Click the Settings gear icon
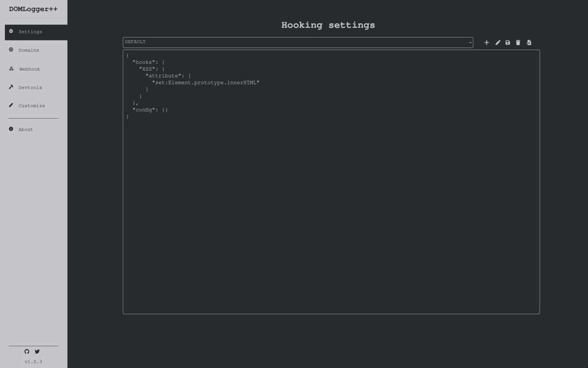Viewport: 588px width, 368px height. point(11,31)
